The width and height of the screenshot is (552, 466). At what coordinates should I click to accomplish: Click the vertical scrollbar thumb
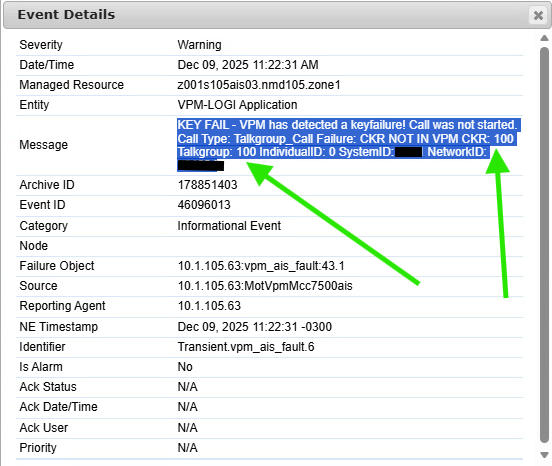tap(545, 245)
